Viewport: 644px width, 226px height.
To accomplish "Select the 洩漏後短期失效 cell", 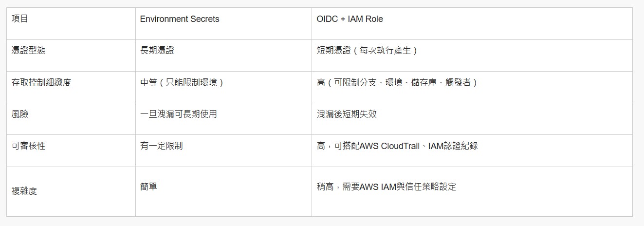I will pos(472,118).
